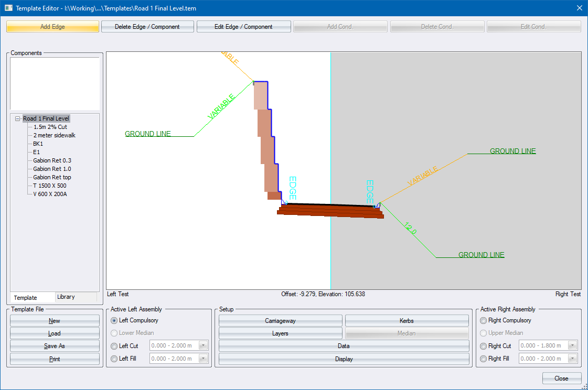Screen dimensions: 588x390
Task: Select the T 1500 X 500 tree item
Action: pos(49,186)
